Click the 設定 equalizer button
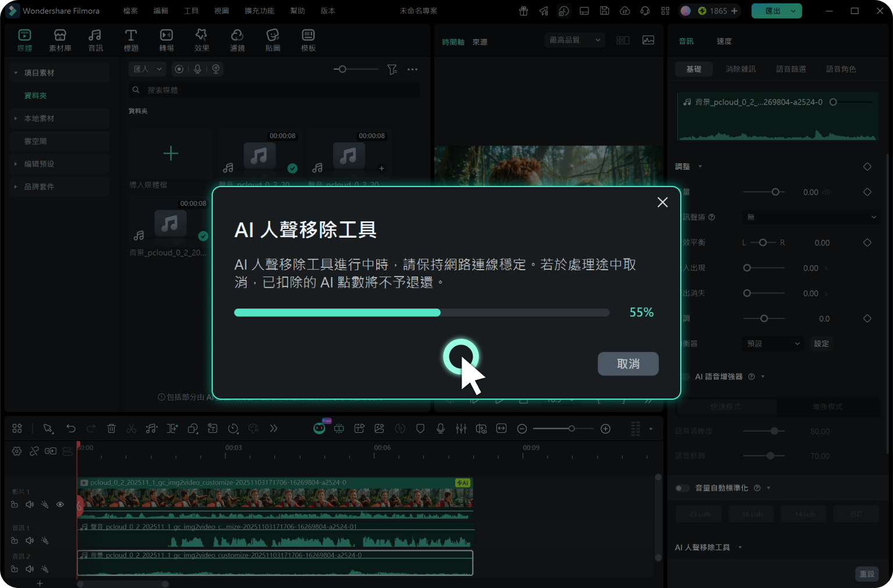The height and width of the screenshot is (588, 893). click(821, 344)
